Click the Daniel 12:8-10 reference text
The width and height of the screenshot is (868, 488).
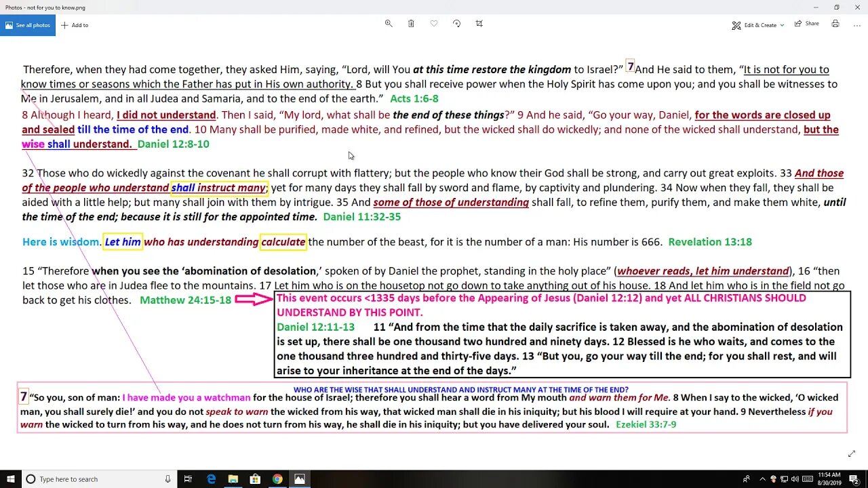(173, 144)
